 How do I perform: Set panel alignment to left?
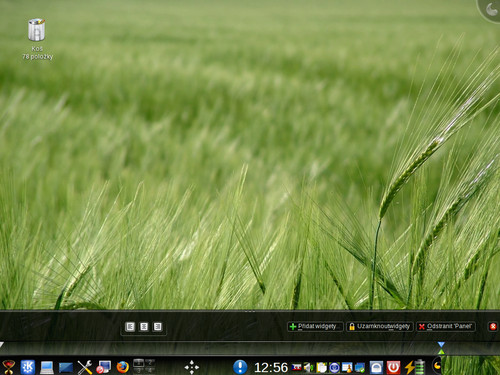[x=130, y=327]
